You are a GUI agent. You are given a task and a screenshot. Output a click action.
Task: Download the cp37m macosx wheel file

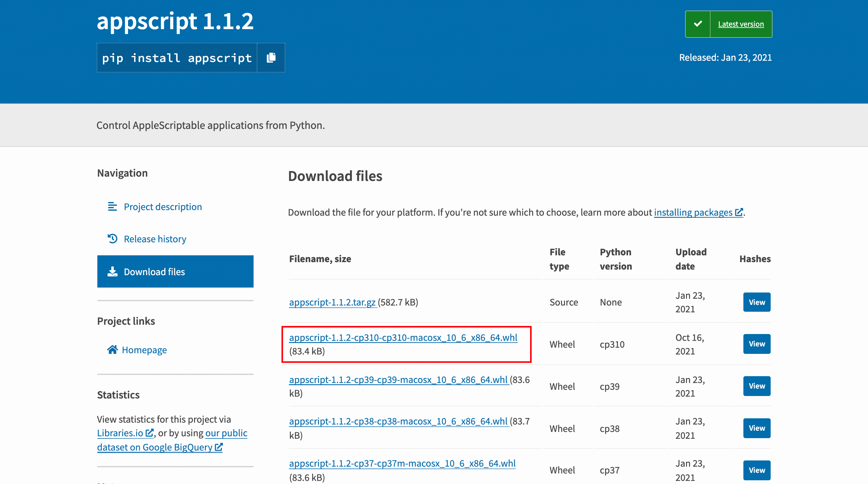402,464
